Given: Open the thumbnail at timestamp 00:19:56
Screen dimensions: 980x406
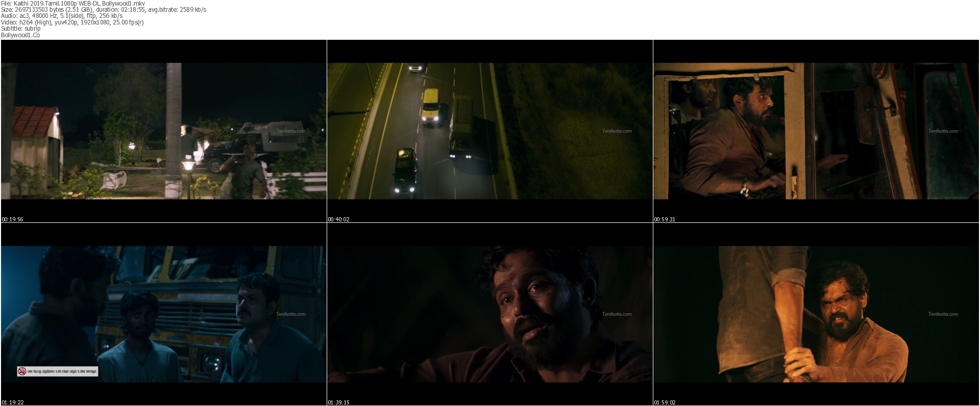Looking at the screenshot, I should point(164,131).
